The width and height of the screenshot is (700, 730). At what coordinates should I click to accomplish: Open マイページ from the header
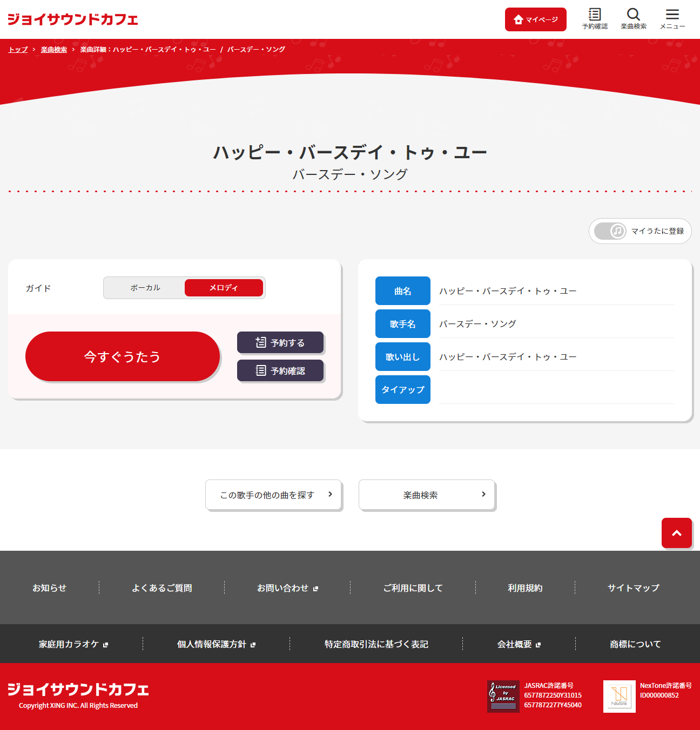pyautogui.click(x=536, y=19)
